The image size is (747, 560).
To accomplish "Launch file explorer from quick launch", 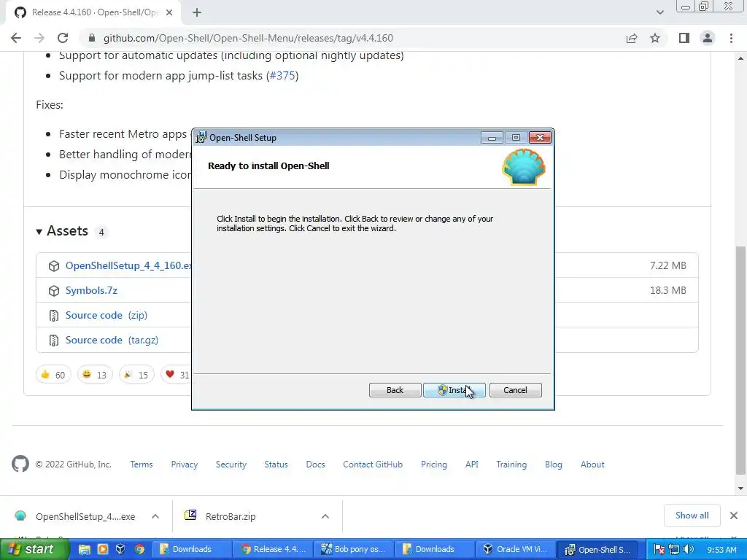I will pyautogui.click(x=85, y=549).
